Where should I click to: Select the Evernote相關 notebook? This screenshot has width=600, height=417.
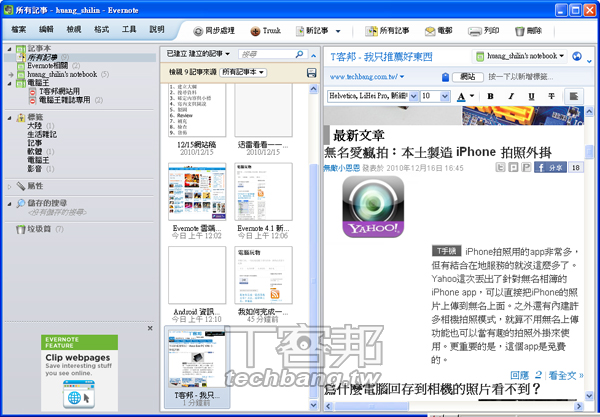47,66
